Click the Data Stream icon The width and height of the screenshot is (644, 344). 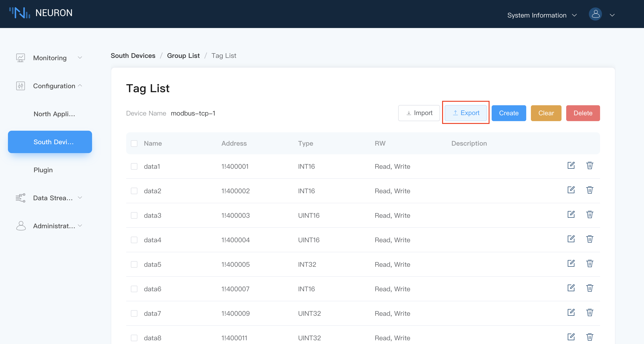[x=21, y=198]
